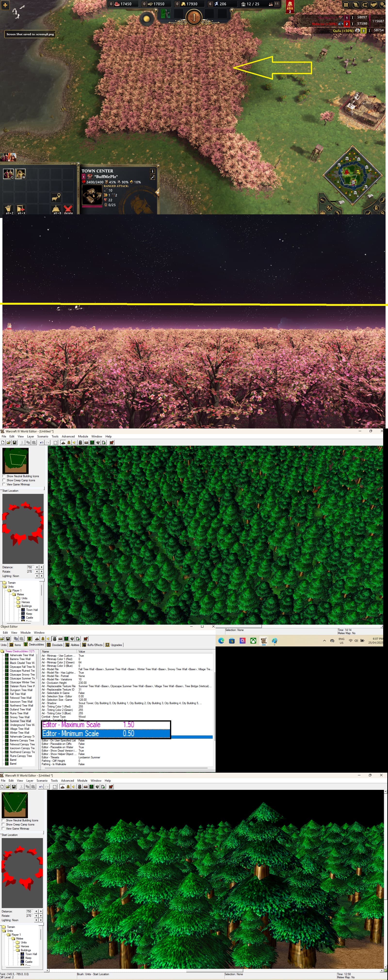The image size is (388, 980).
Task: Collapse Player 1 folder in upper editor tree
Action: [9, 591]
